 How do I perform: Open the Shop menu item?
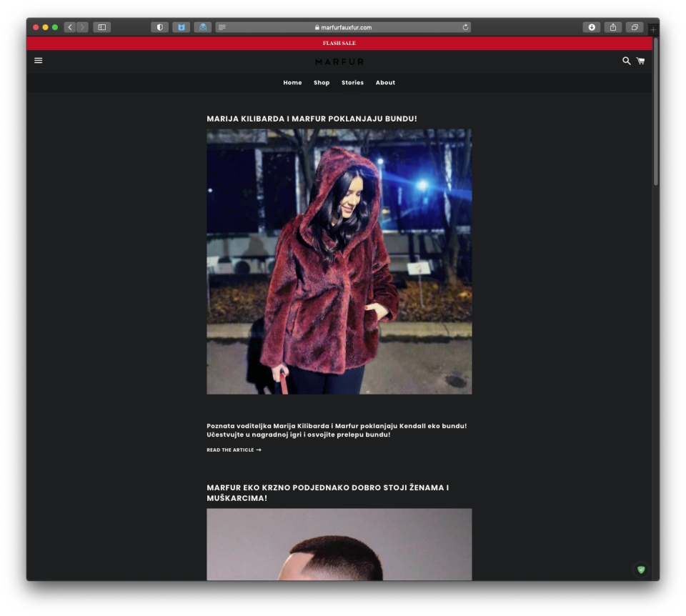pos(322,82)
